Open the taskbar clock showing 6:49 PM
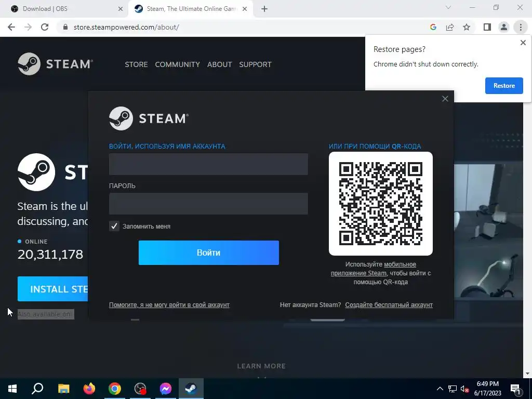This screenshot has height=399, width=532. coord(487,389)
